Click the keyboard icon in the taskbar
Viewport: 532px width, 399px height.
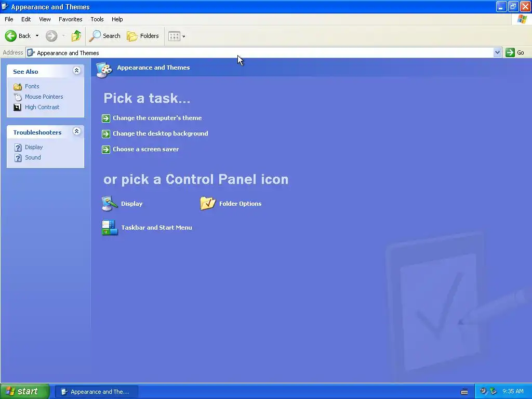point(464,392)
